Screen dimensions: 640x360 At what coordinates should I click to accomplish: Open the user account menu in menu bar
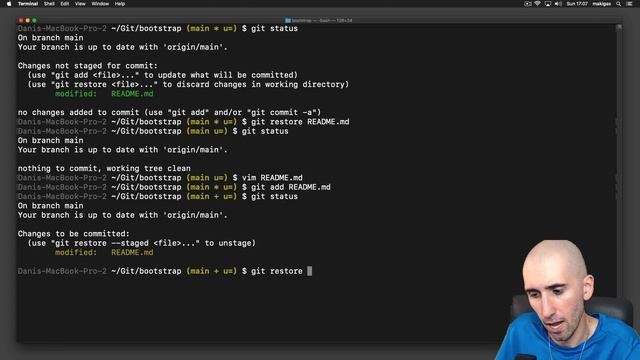(602, 4)
